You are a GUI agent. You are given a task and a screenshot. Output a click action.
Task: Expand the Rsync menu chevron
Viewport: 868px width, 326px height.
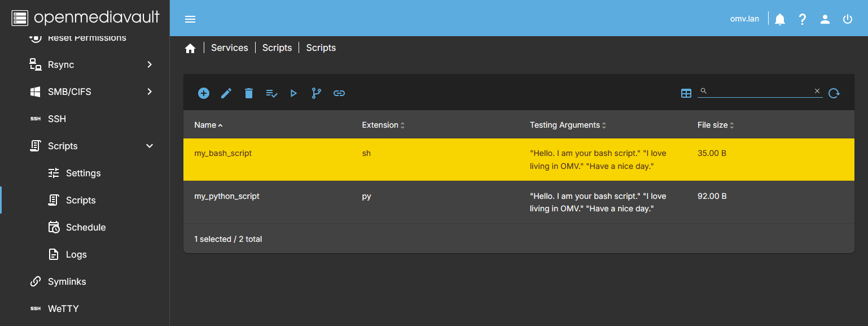coord(150,64)
